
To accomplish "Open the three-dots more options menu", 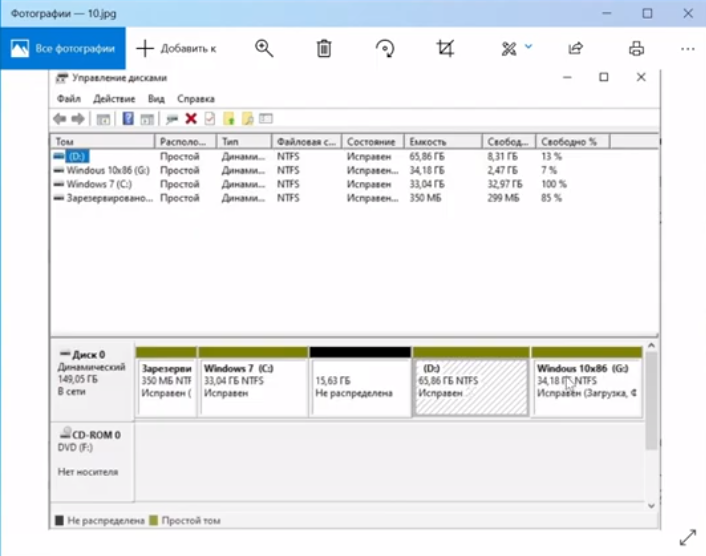I will click(687, 48).
